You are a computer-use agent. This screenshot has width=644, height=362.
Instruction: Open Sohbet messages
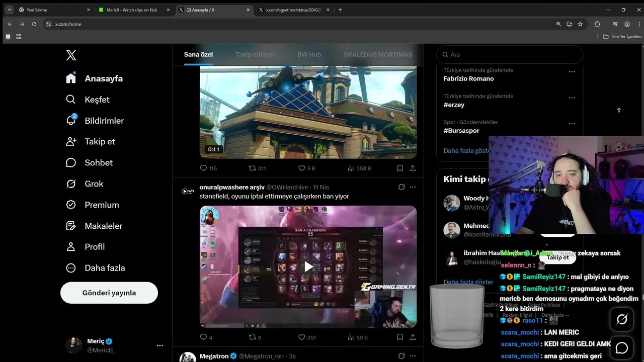coord(89,163)
